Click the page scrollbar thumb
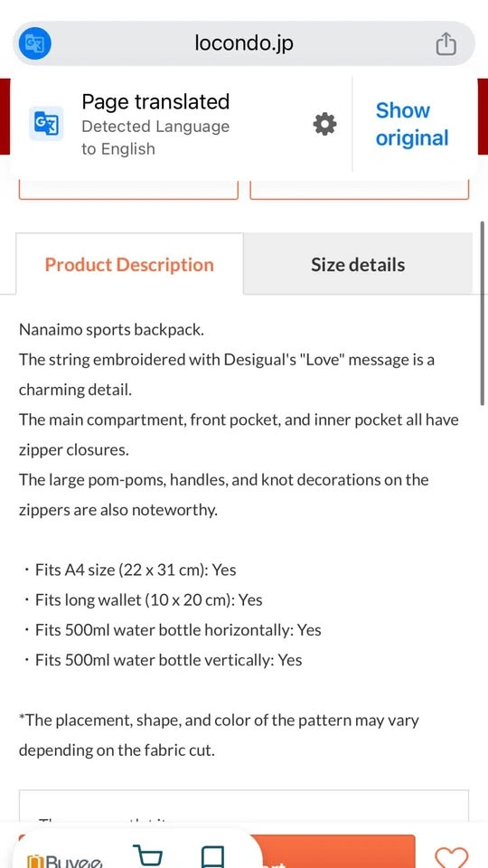Image resolution: width=488 pixels, height=868 pixels. click(x=483, y=314)
